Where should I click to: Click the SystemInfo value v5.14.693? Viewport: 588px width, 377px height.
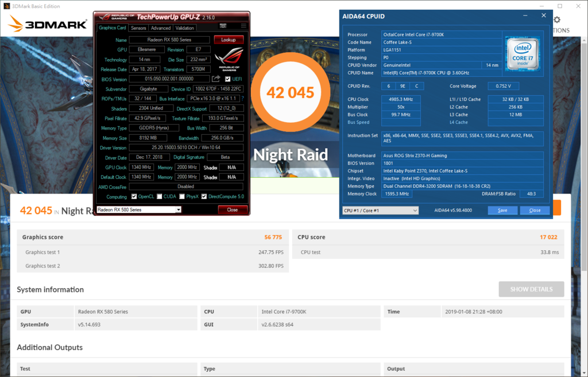(x=89, y=325)
